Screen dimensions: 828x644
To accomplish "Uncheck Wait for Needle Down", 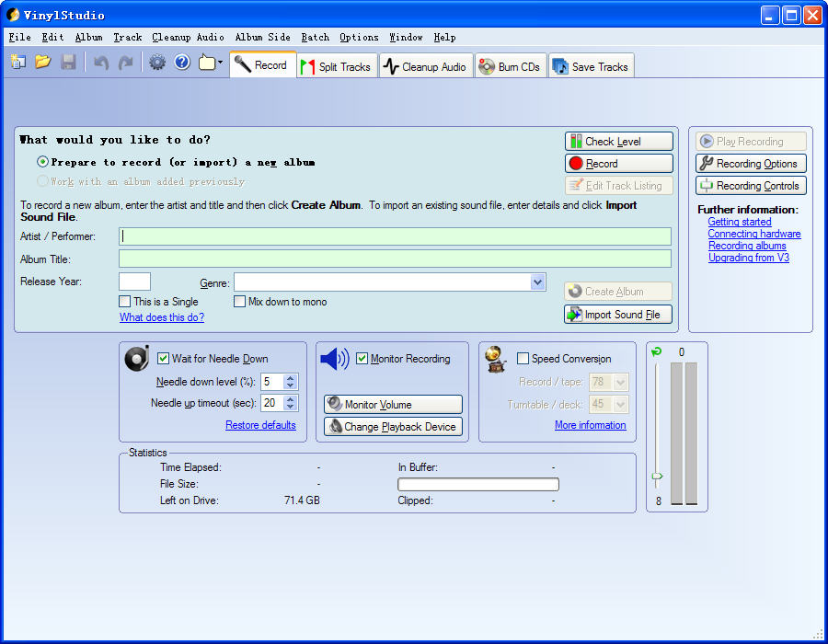I will 163,359.
